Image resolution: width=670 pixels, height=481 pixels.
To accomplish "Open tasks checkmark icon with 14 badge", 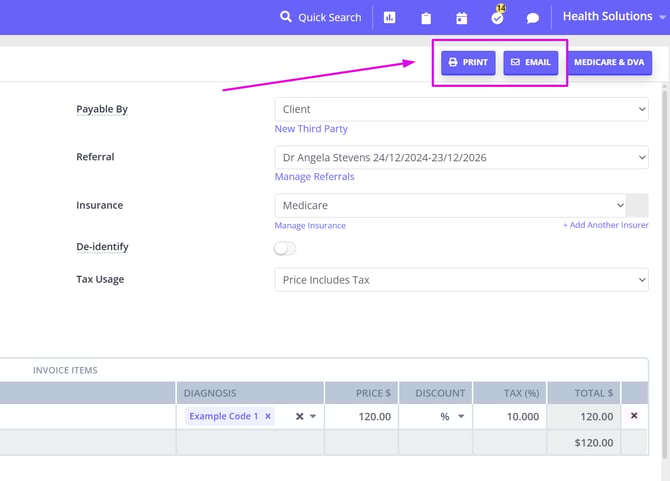I will [497, 17].
